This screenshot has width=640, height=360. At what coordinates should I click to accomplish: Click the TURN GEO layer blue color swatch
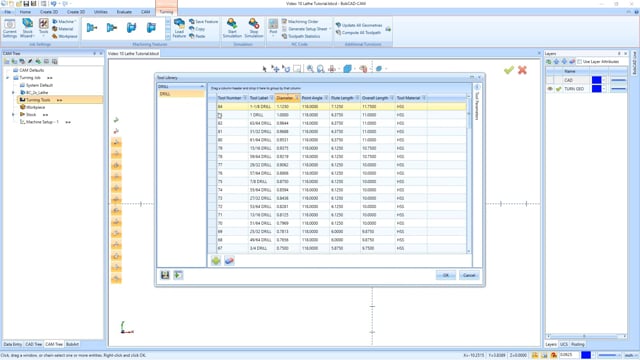(x=596, y=89)
